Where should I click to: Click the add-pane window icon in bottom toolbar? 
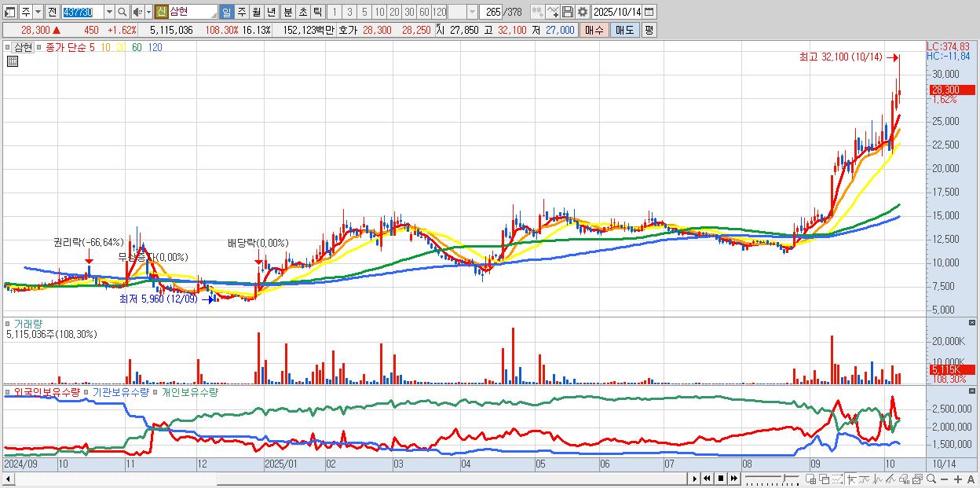[811, 479]
